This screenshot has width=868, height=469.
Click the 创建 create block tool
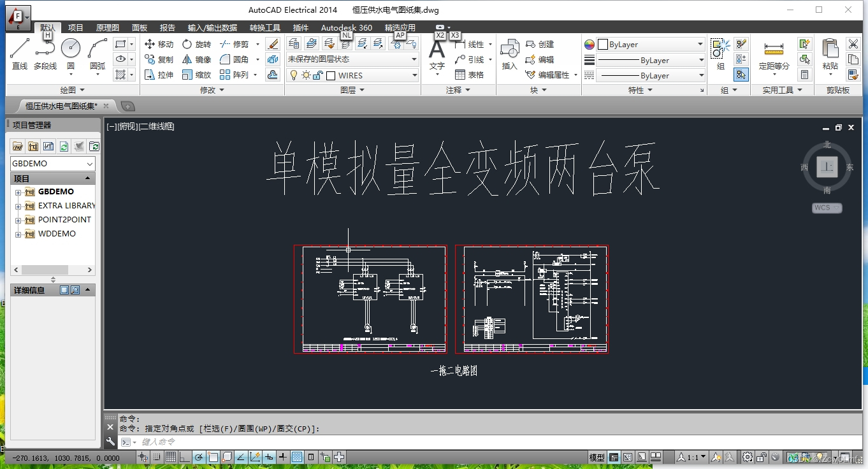click(540, 44)
